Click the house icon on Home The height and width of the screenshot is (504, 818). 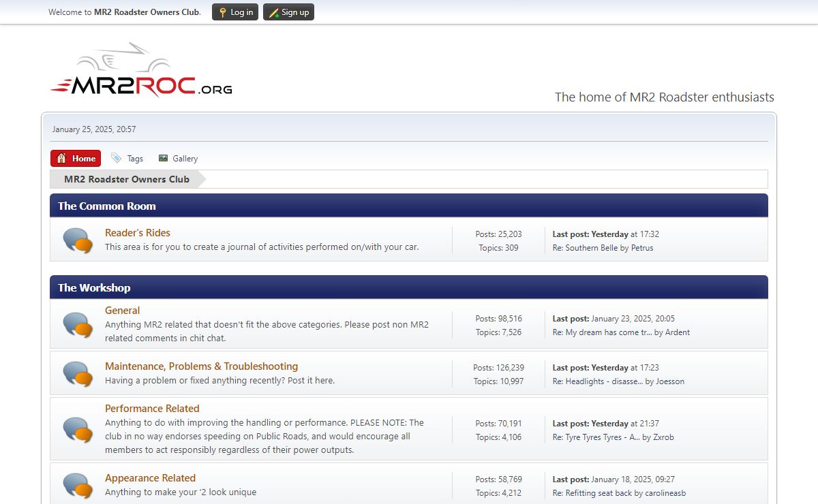(61, 159)
